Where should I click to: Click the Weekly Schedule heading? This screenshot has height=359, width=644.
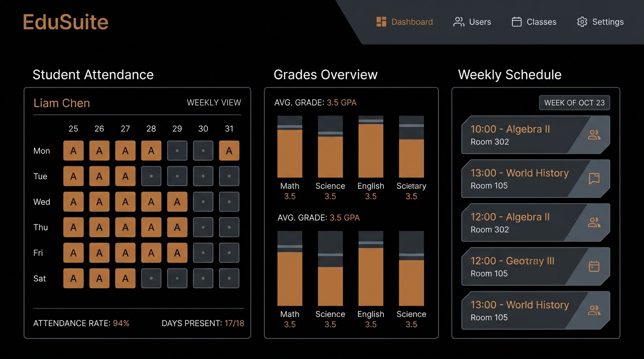510,75
